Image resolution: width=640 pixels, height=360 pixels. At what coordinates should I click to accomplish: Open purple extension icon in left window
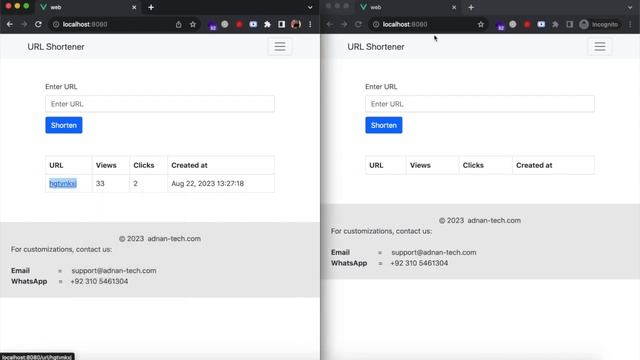click(x=212, y=25)
